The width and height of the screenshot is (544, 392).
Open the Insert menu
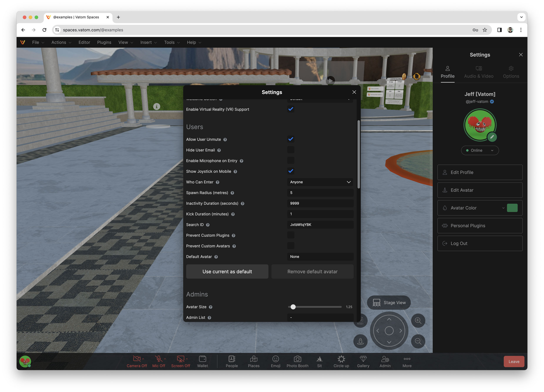pos(148,42)
